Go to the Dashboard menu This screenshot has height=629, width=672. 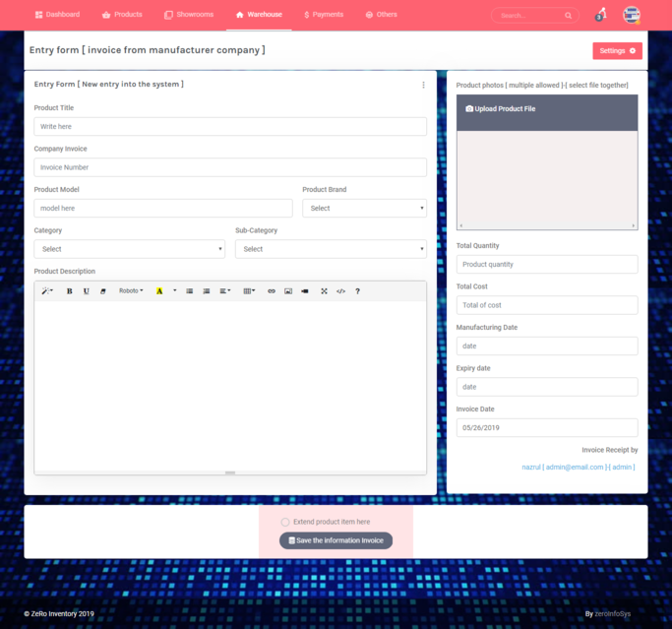click(57, 15)
